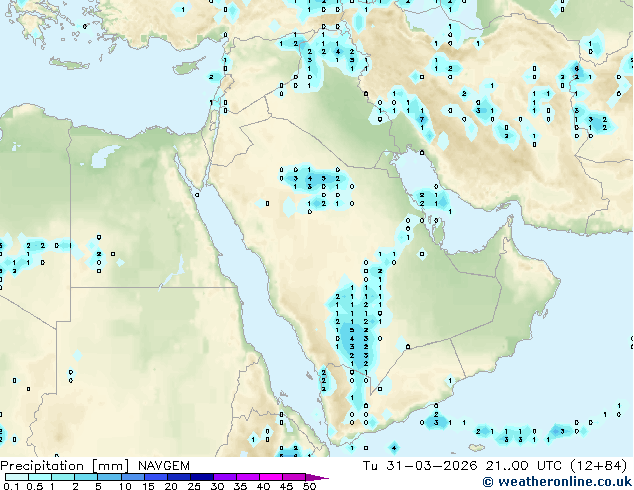Click the weatheronline.co.uk copyright link
Screen dimensions: 634x490
click(x=557, y=482)
